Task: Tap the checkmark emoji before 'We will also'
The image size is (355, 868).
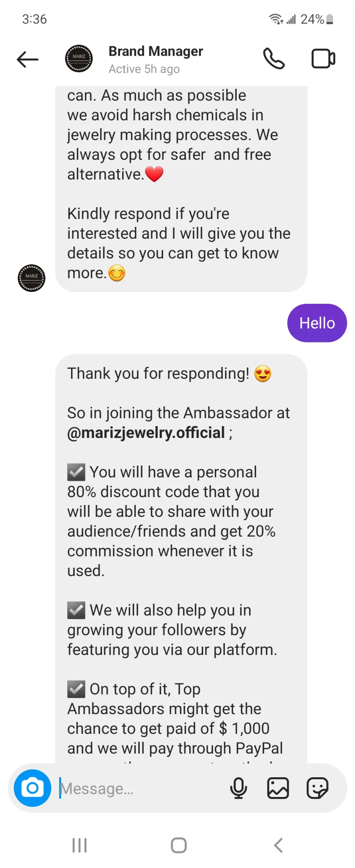Action: (x=76, y=610)
